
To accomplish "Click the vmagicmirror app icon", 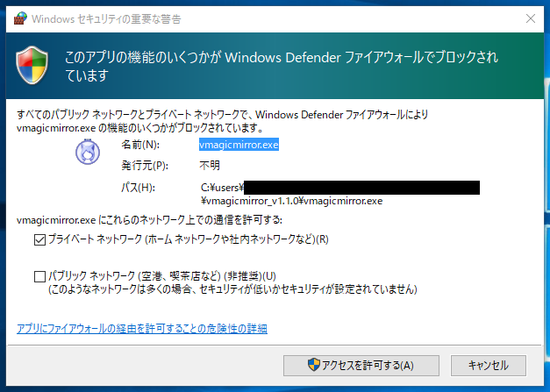I will pos(88,152).
